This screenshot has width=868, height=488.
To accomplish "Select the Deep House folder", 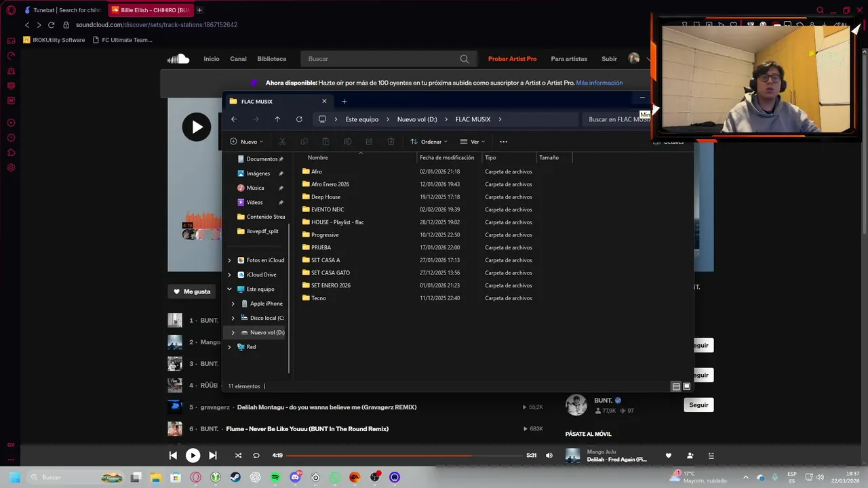I will click(x=325, y=197).
